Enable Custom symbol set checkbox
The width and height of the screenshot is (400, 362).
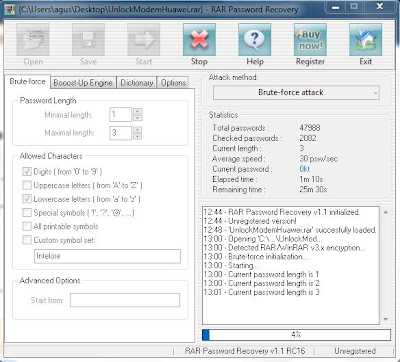tap(27, 240)
